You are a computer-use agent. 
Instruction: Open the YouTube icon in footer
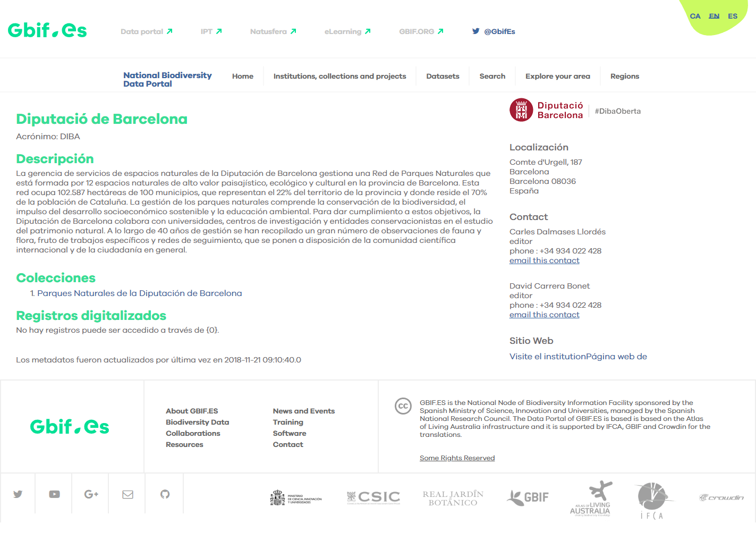point(54,494)
